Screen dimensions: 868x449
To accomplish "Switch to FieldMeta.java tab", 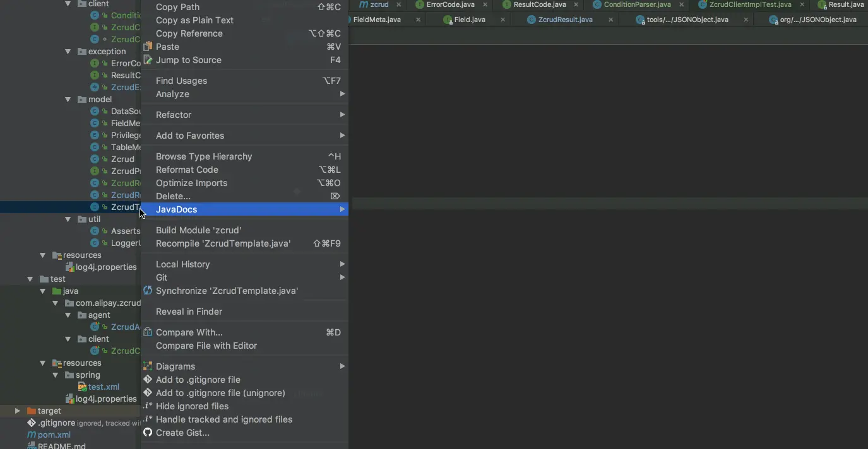I will [377, 20].
